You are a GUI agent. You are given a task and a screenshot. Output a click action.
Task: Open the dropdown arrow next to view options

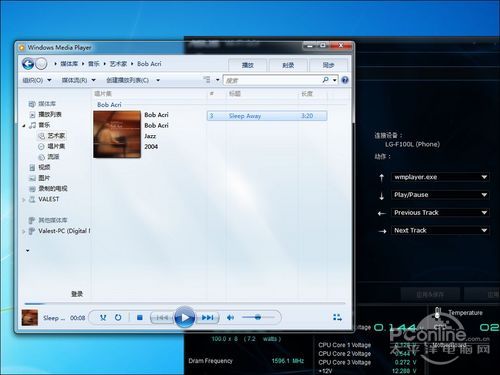pyautogui.click(x=218, y=80)
